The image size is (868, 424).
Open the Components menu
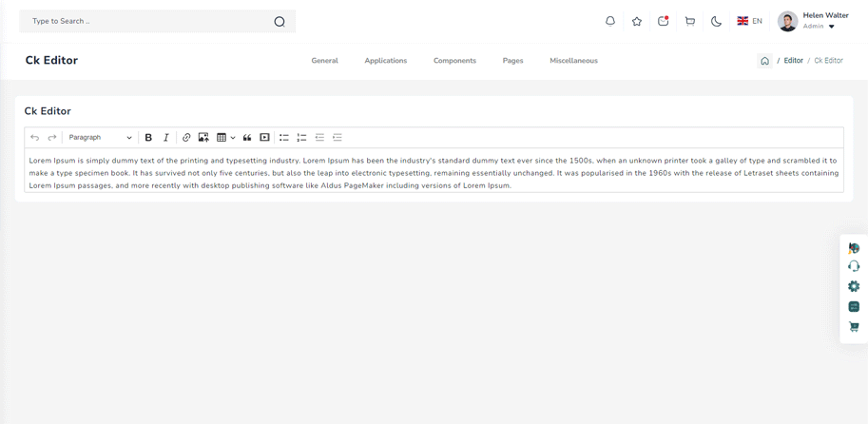(455, 61)
